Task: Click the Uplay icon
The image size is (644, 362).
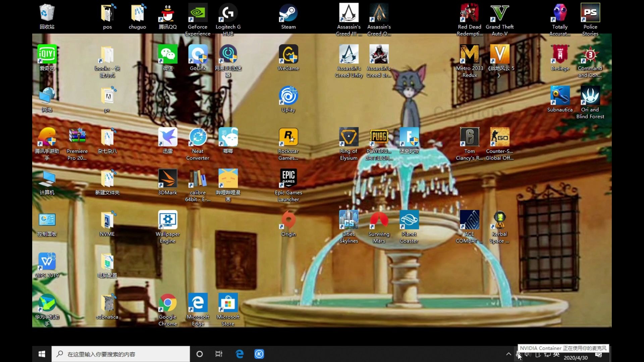Action: [288, 99]
